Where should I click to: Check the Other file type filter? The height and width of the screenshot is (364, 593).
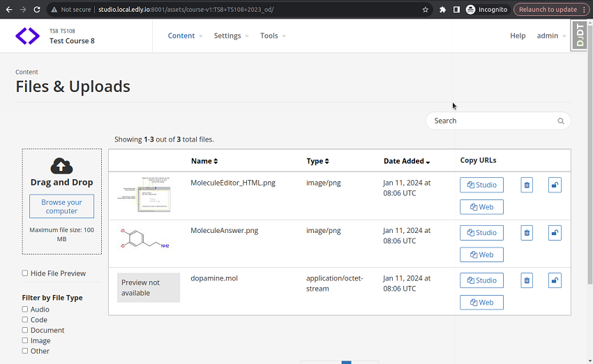click(25, 351)
